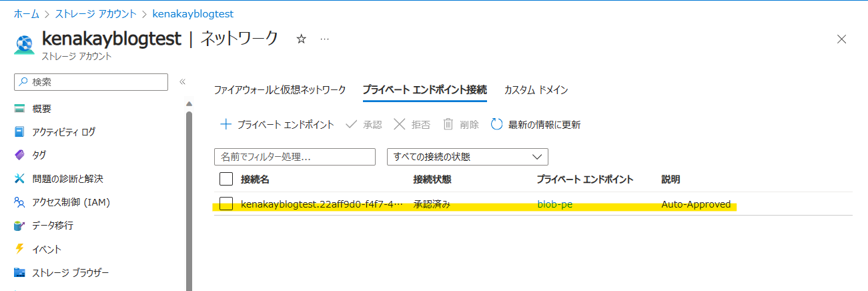This screenshot has height=291, width=868.
Task: Click kenakayblogtest breadcrumb link
Action: (193, 13)
